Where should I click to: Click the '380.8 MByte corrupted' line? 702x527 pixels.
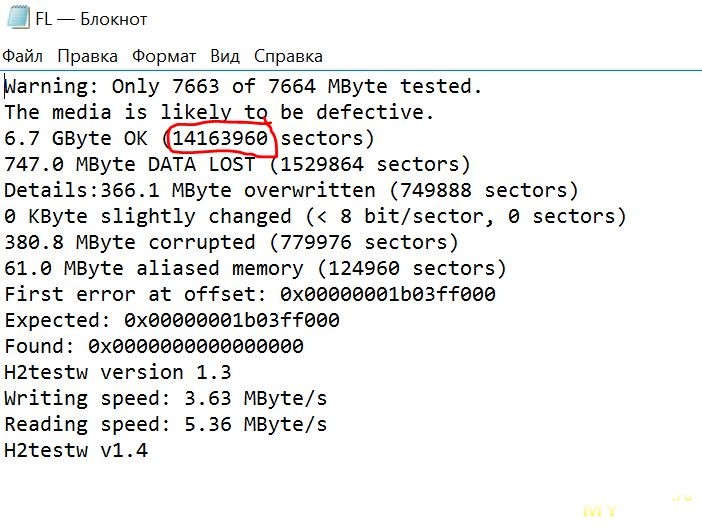point(231,242)
